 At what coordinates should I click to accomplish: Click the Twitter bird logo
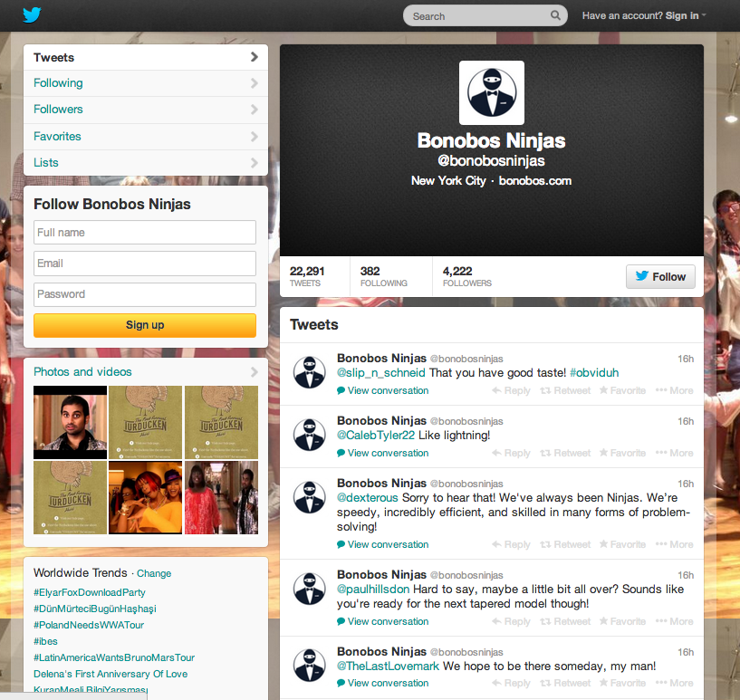point(32,15)
